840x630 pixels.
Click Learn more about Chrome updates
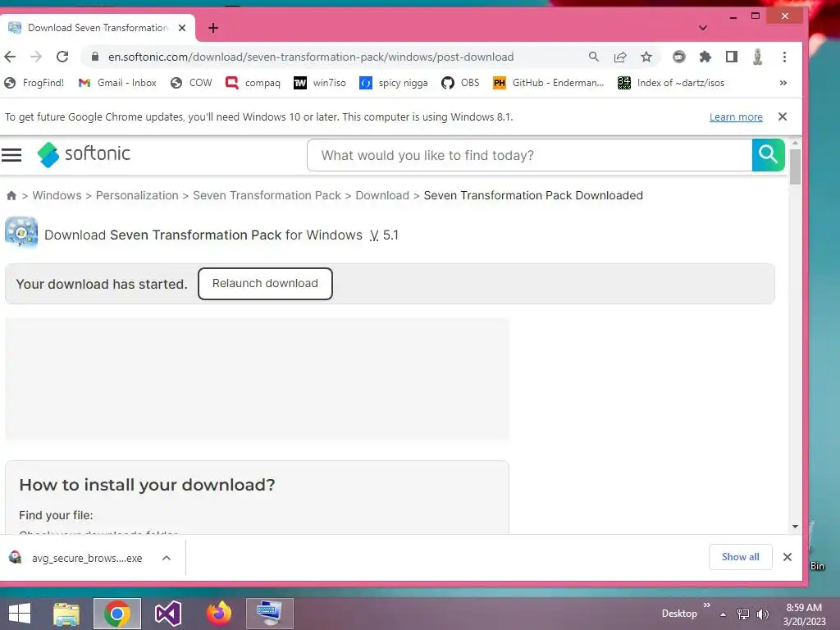[736, 116]
